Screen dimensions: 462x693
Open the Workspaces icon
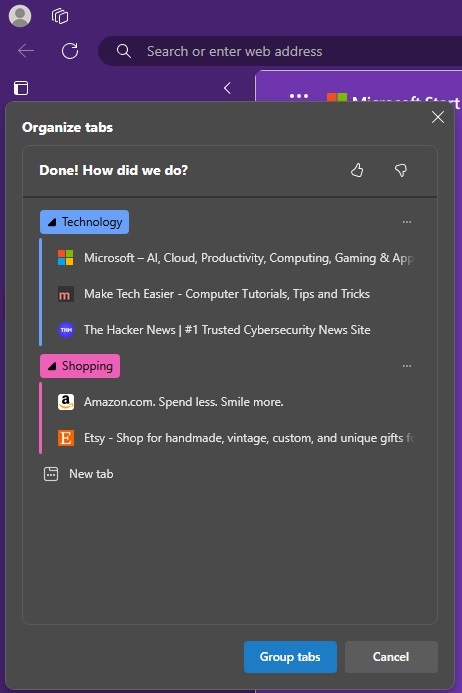click(x=60, y=16)
